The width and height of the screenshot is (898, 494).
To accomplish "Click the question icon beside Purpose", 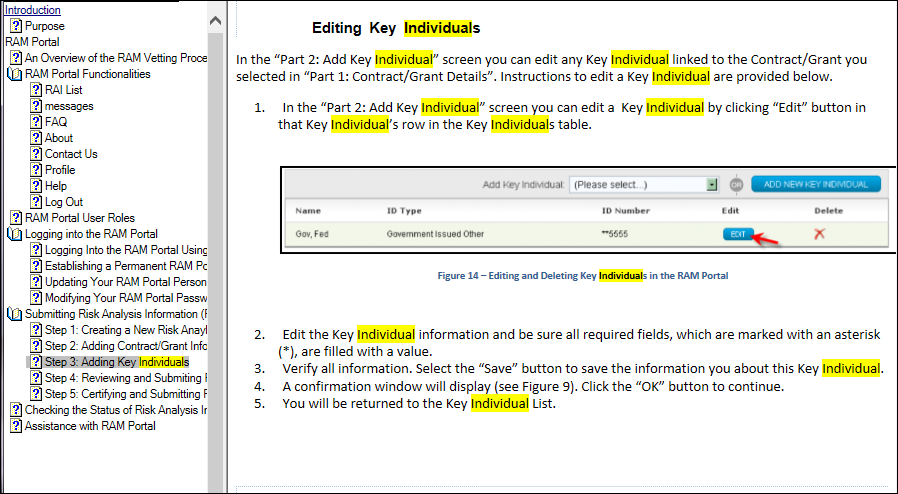I will pos(16,26).
